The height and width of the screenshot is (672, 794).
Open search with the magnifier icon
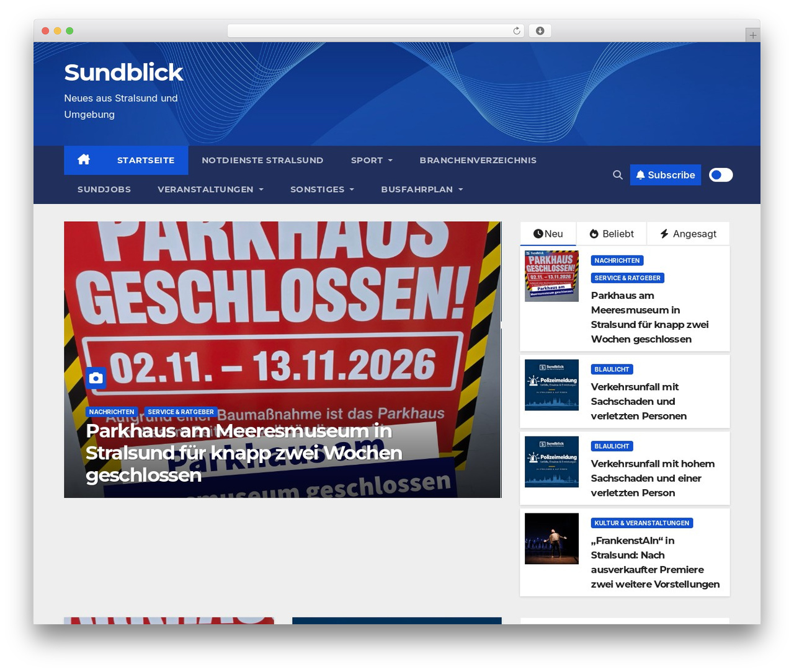click(618, 175)
